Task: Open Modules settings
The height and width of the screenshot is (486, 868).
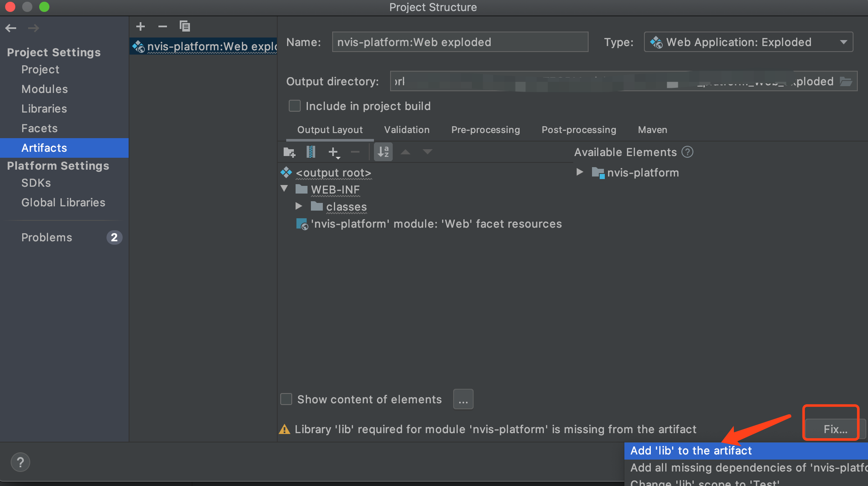Action: (x=45, y=89)
